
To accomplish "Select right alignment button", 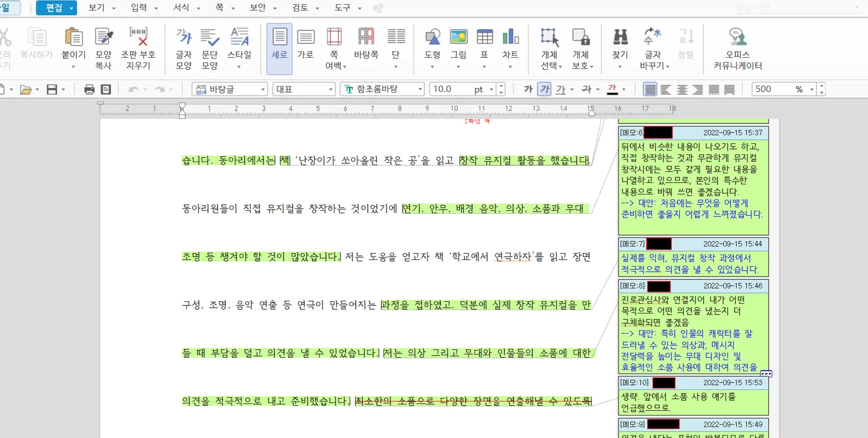I will [698, 89].
